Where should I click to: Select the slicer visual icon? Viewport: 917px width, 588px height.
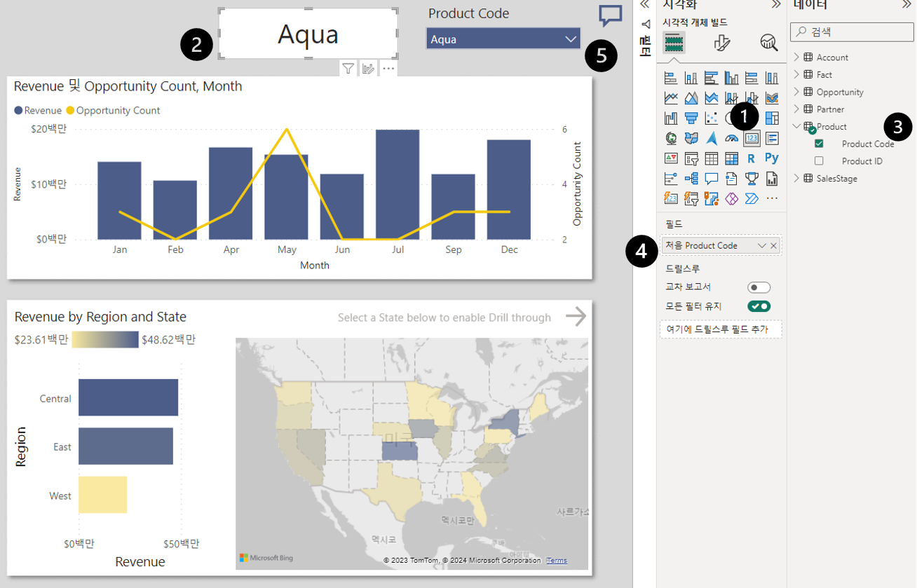point(692,158)
